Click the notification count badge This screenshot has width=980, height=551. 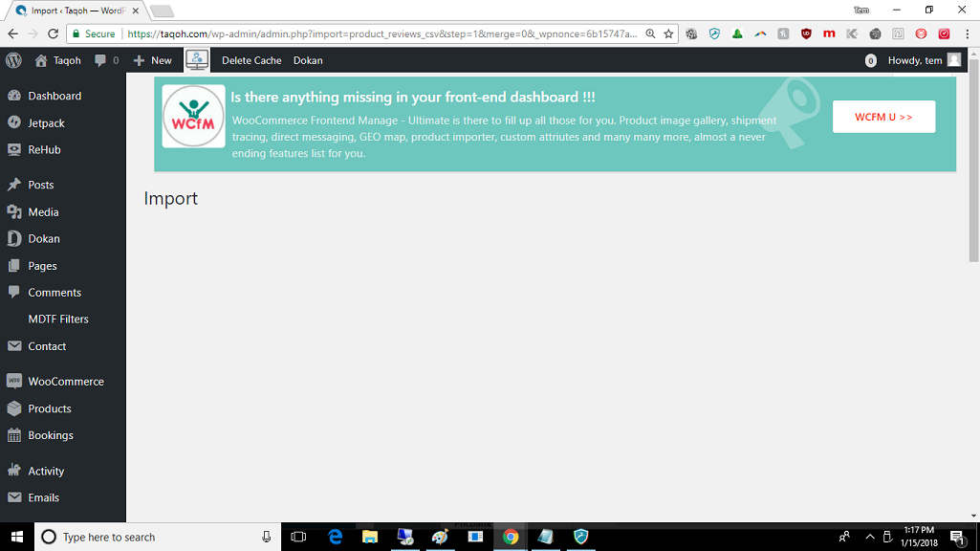pos(871,60)
